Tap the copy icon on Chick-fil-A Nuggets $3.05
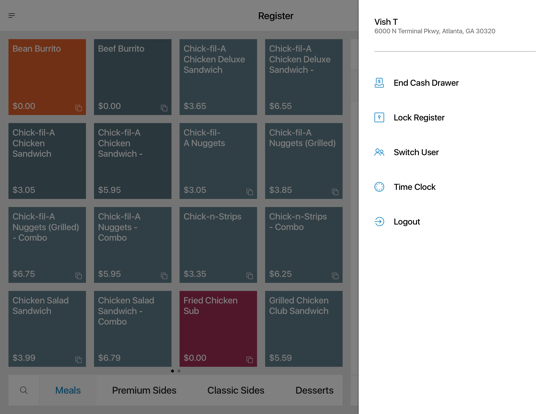552x414 pixels. pos(250,192)
